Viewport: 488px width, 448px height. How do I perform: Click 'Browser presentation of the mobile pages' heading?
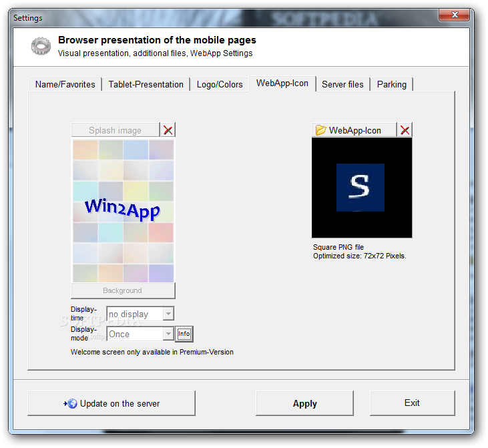pos(157,40)
